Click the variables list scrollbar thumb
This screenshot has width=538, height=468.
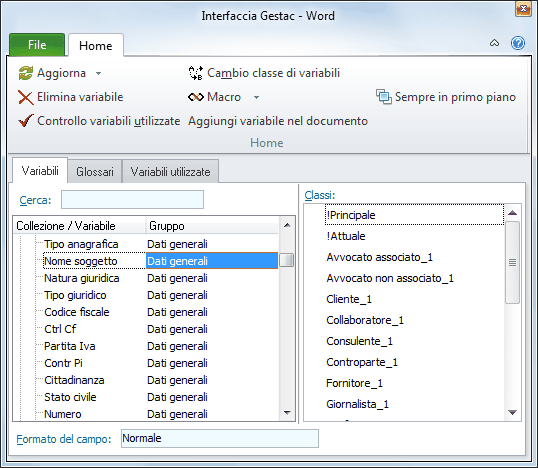286,260
